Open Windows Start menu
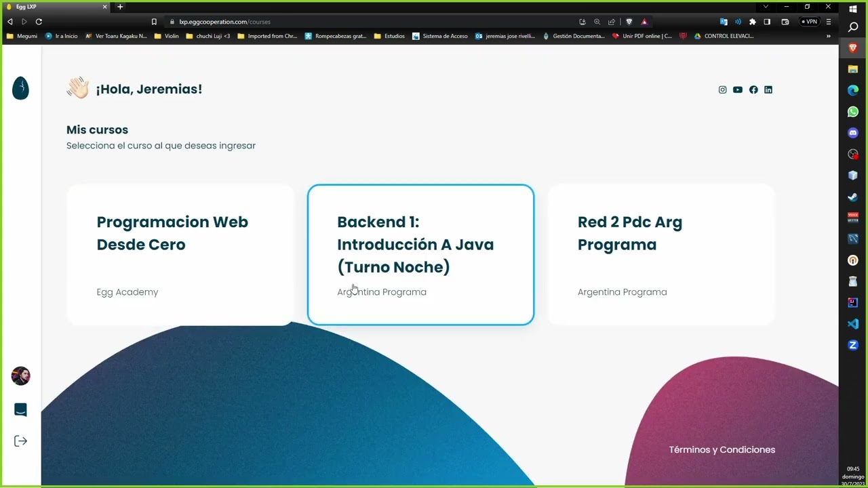 [x=853, y=9]
